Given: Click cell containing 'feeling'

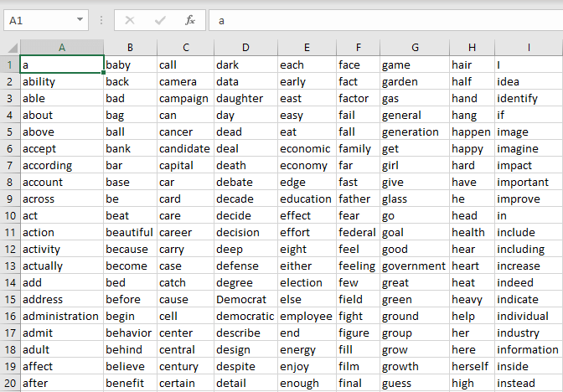Looking at the screenshot, I should point(359,266).
